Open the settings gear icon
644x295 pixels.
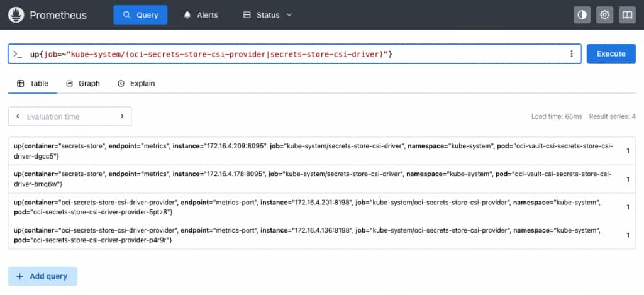[x=604, y=15]
